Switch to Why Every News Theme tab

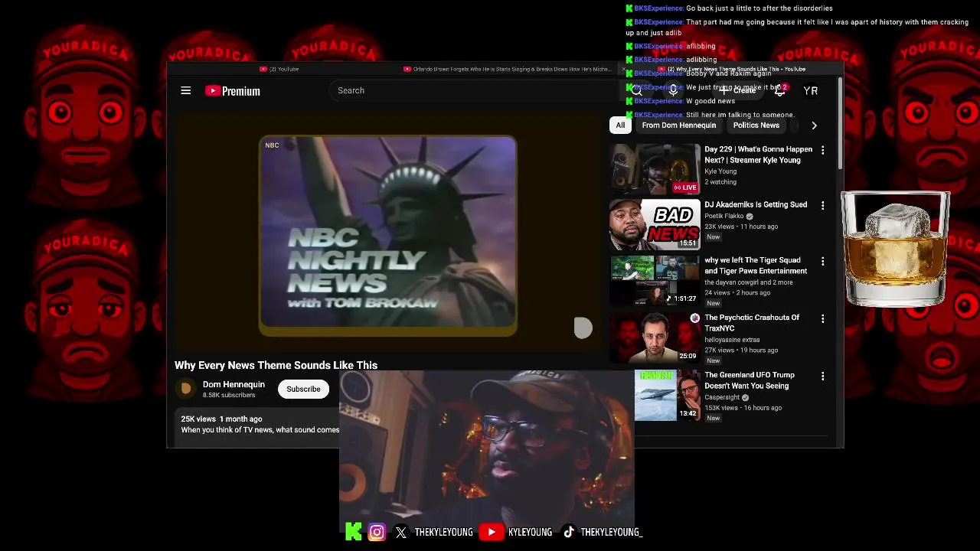tap(731, 69)
